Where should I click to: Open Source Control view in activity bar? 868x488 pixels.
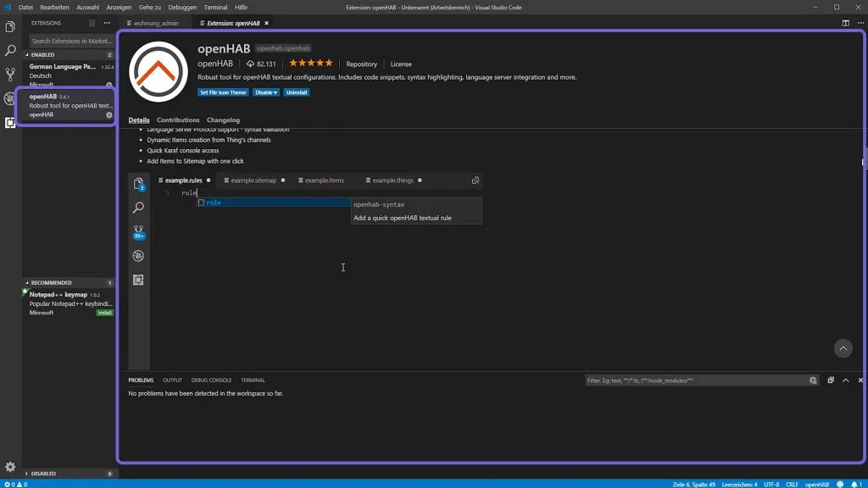pyautogui.click(x=10, y=75)
